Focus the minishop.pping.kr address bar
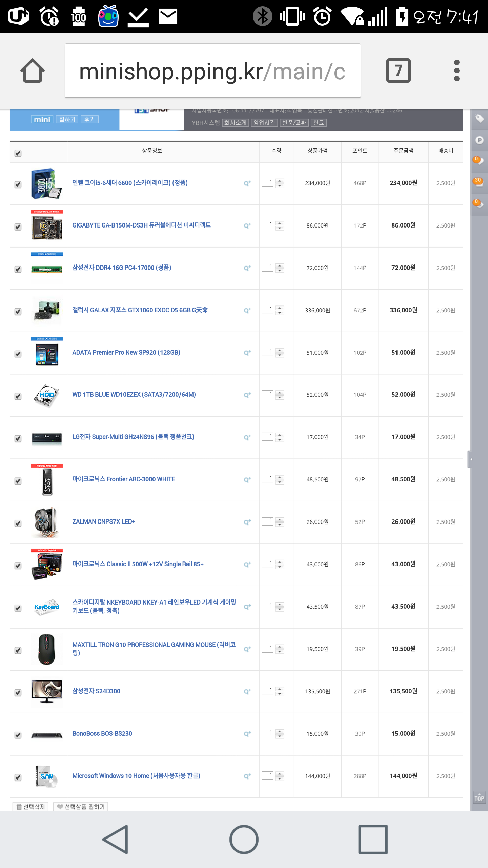Screen dimensions: 488x868 click(x=213, y=71)
